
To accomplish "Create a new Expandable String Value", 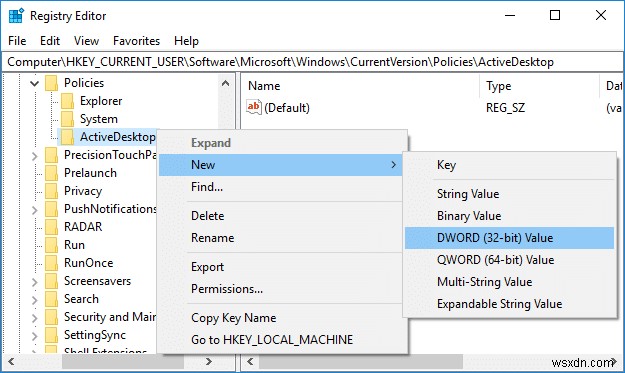I will (x=509, y=304).
